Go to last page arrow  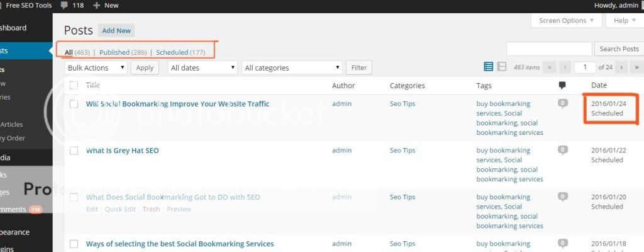(637, 67)
